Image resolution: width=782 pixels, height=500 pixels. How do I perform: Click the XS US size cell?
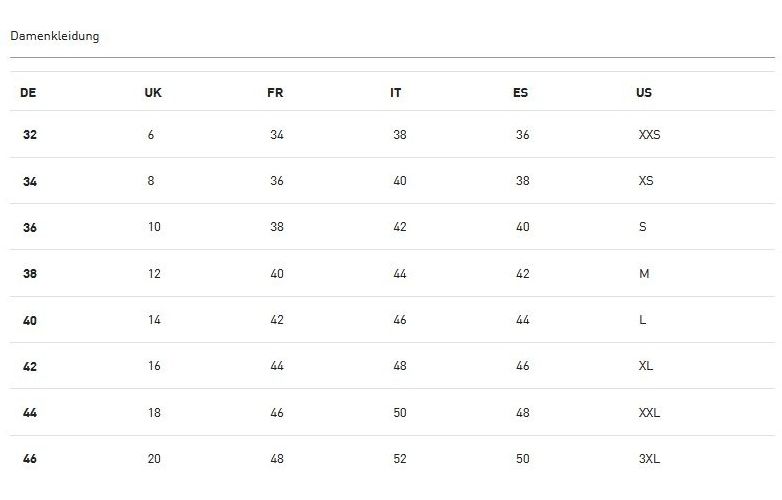tap(646, 181)
